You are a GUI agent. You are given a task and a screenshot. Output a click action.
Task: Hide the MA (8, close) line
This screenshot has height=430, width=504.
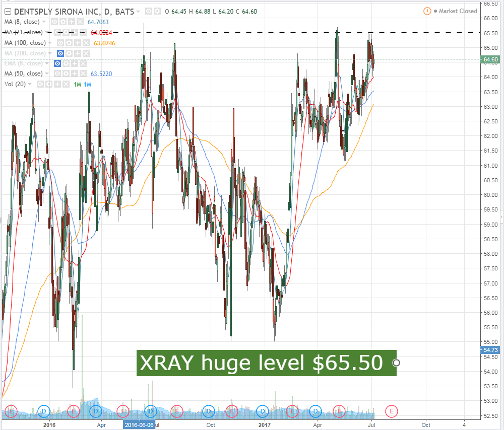pos(54,22)
